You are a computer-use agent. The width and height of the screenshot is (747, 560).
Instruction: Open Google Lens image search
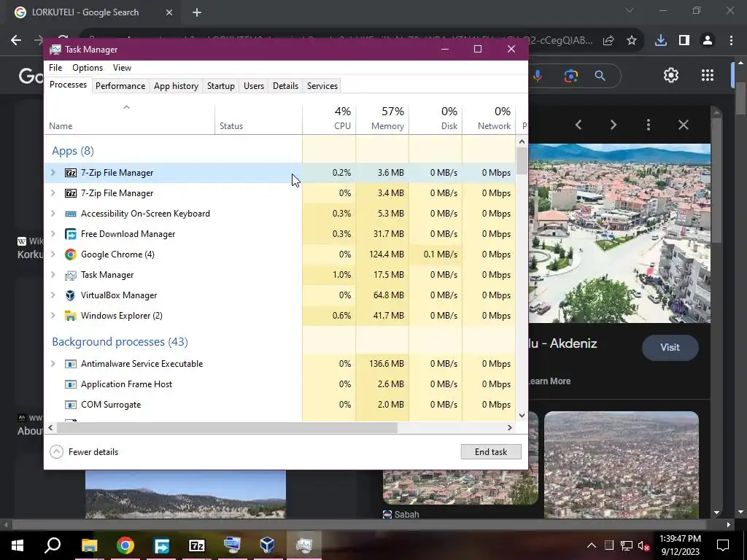[570, 76]
